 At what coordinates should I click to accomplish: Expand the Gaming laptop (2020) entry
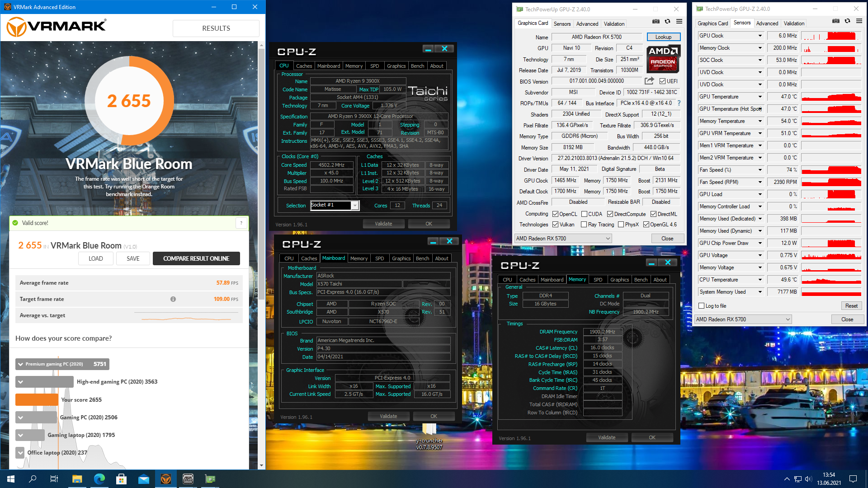tap(21, 435)
